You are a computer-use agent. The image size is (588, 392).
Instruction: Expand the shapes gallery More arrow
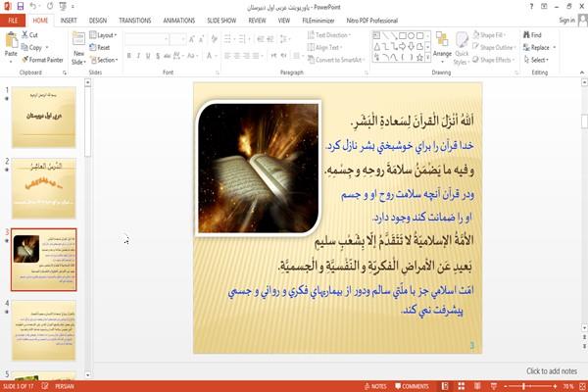point(428,58)
